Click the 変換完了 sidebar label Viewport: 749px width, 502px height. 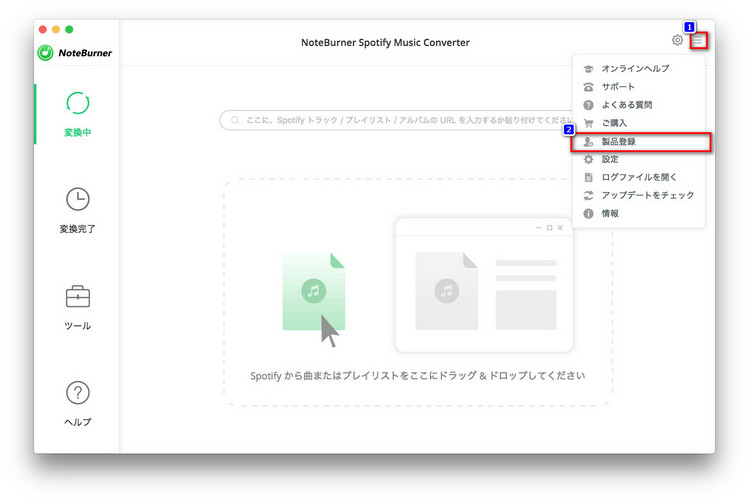pyautogui.click(x=77, y=229)
